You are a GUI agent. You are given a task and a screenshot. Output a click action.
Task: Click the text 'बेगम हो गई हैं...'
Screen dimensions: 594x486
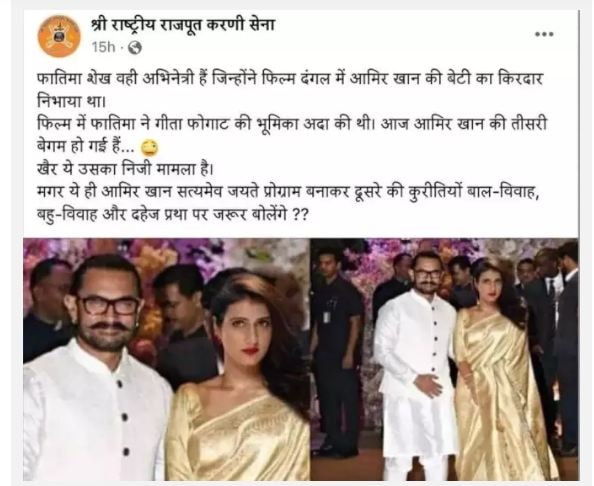pyautogui.click(x=86, y=147)
